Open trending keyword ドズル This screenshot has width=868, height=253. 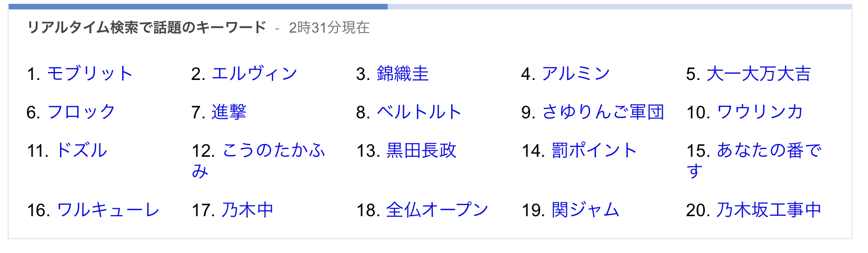81,150
